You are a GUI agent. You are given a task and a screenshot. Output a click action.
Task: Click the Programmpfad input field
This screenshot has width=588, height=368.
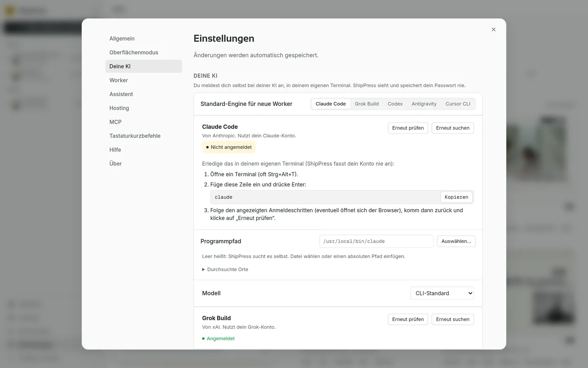(x=376, y=241)
